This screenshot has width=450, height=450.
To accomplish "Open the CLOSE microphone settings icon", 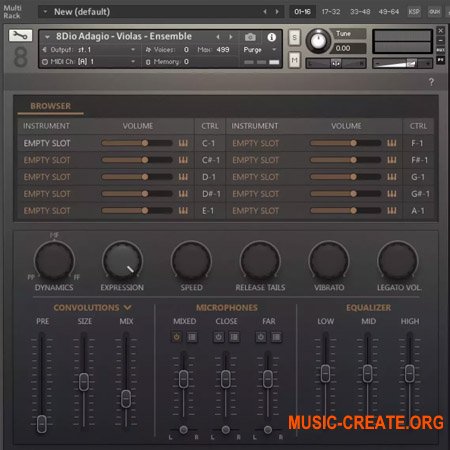I will 234,337.
